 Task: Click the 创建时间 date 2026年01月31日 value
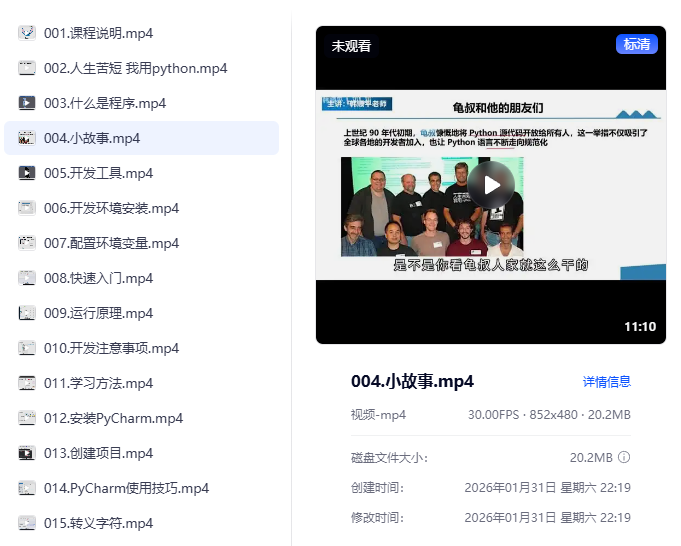[547, 487]
